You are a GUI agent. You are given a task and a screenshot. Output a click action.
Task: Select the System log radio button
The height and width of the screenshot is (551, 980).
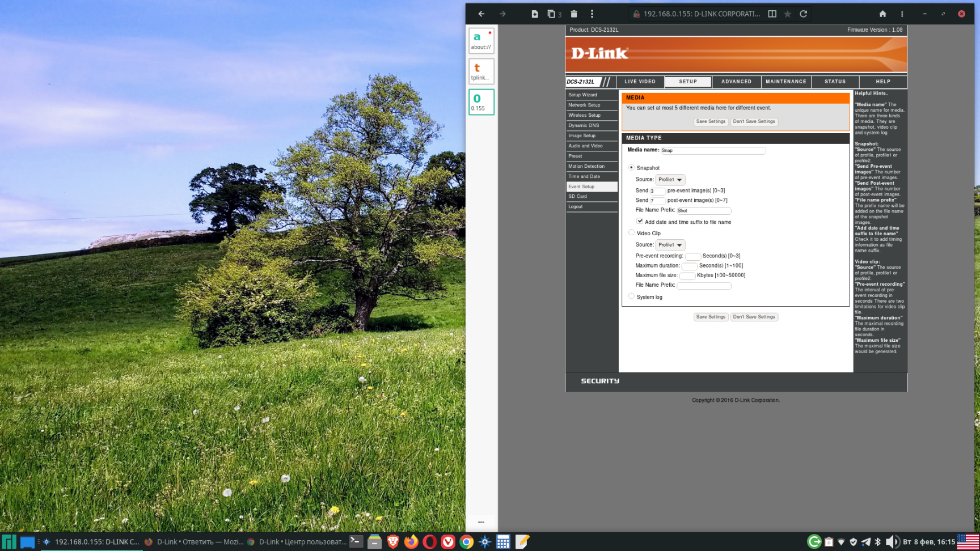click(631, 296)
